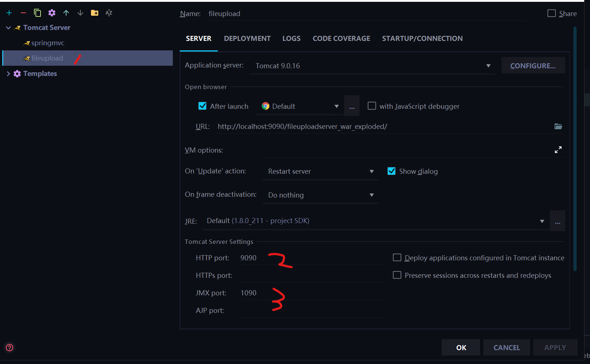Move configuration up with arrow icon
Viewport: 590px width, 364px height.
click(66, 13)
